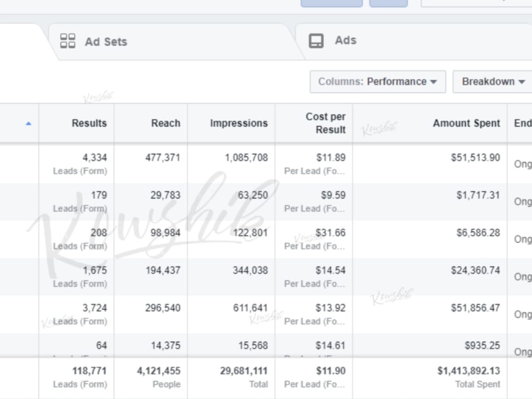Screen dimensions: 532x399
Task: Click the 29,681,111 total impressions value
Action: tap(242, 371)
